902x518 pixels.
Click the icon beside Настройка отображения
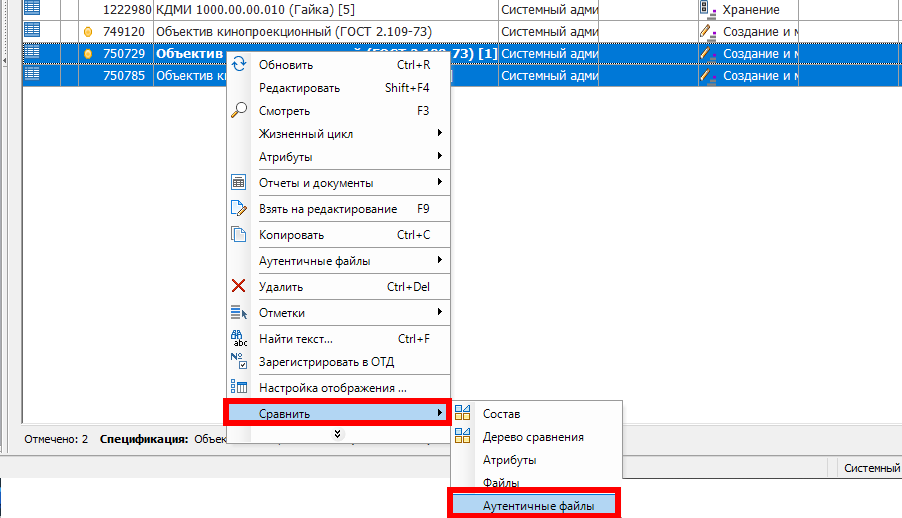[239, 387]
